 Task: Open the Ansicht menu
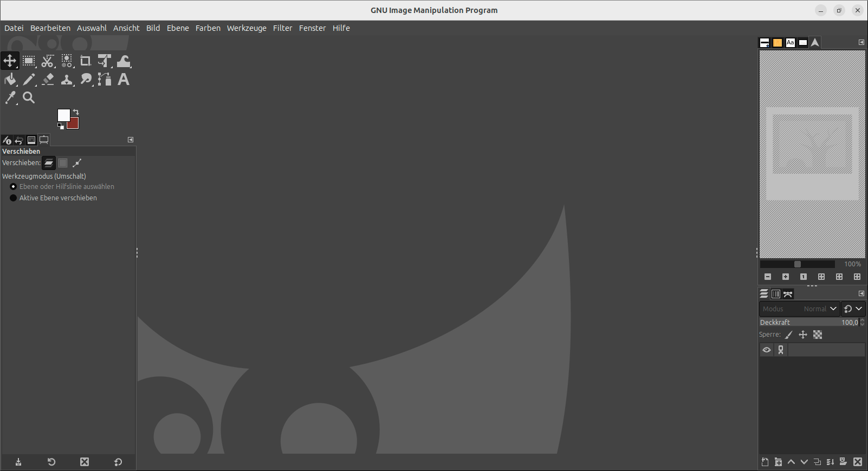[126, 28]
